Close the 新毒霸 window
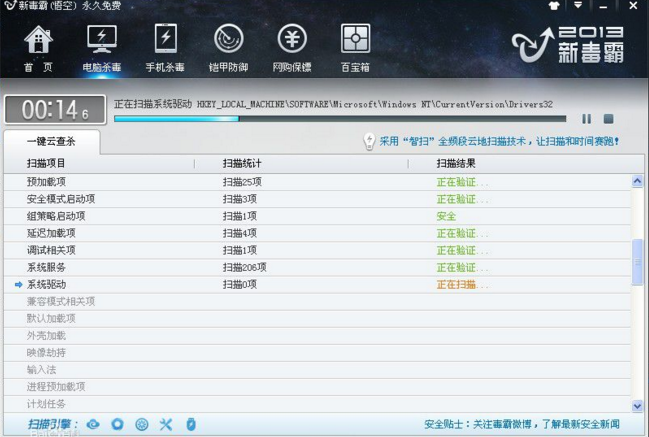The height and width of the screenshot is (437, 649). (x=633, y=6)
